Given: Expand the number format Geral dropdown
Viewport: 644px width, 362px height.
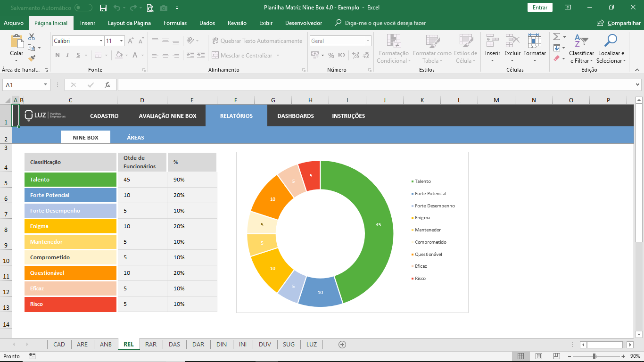Looking at the screenshot, I should pos(368,41).
